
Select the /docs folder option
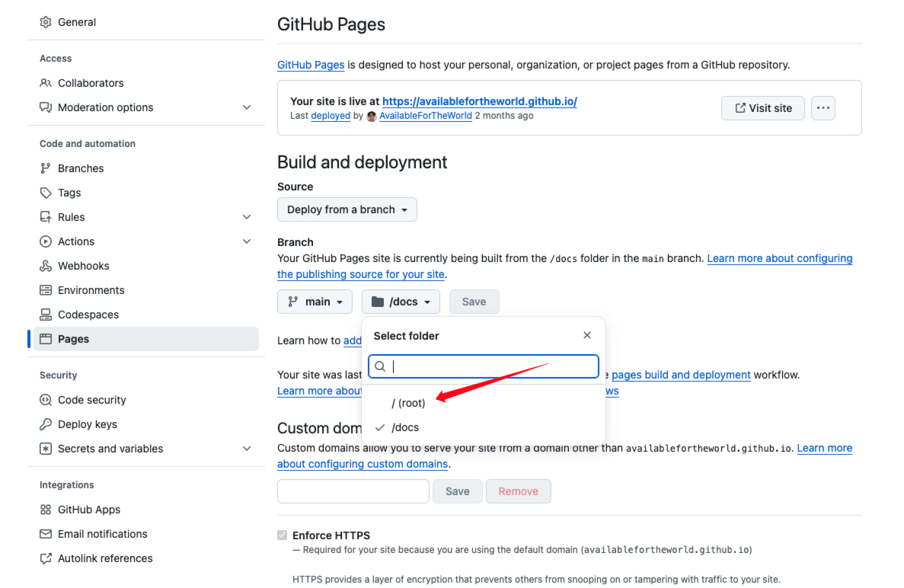coord(483,427)
